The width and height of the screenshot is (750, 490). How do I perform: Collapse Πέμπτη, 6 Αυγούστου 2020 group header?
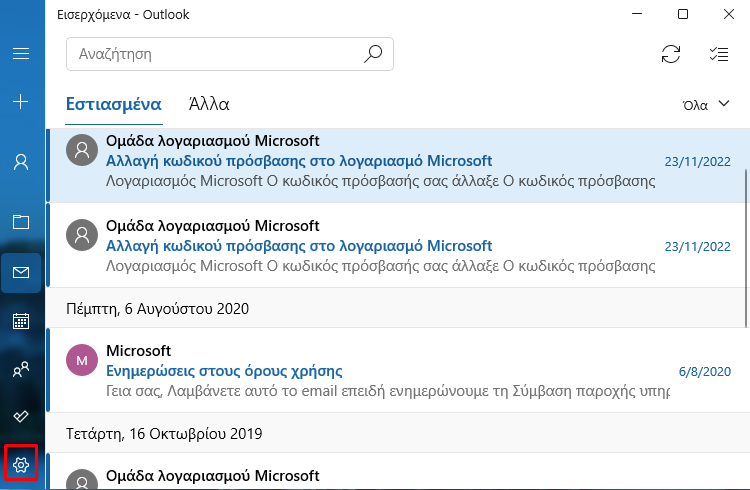(398, 308)
